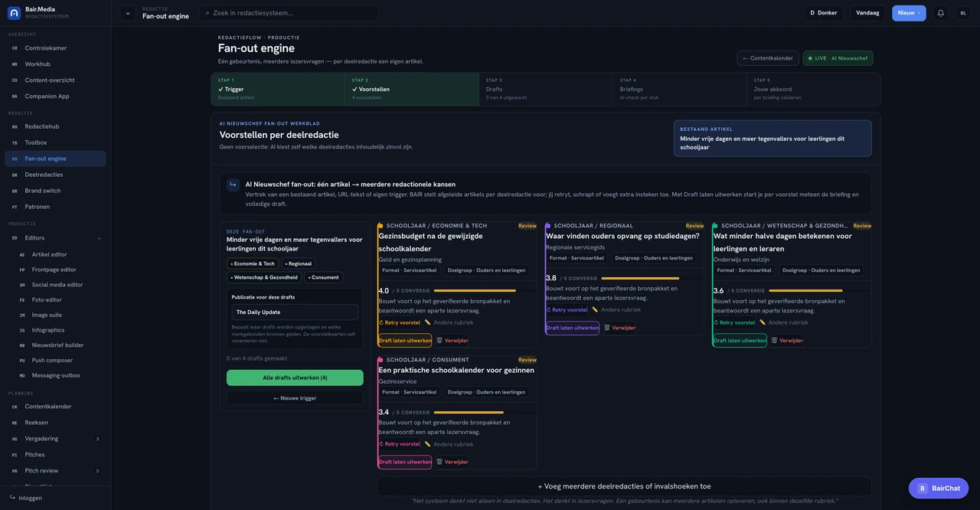Go to Stap 1 Trigger
980x510 pixels.
278,89
